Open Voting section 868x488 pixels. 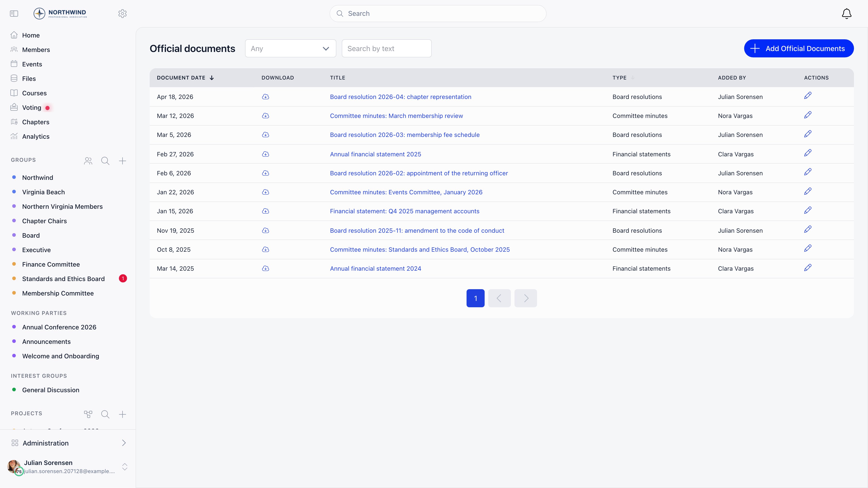(32, 108)
